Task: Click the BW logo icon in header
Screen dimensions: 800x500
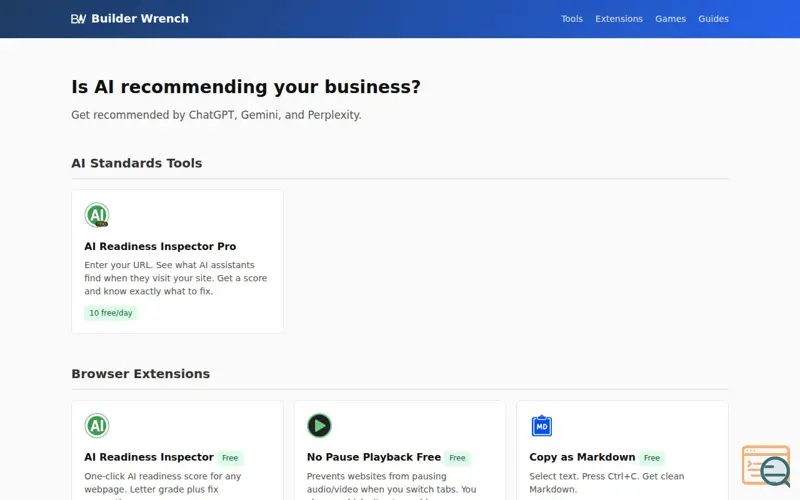Action: [78, 19]
